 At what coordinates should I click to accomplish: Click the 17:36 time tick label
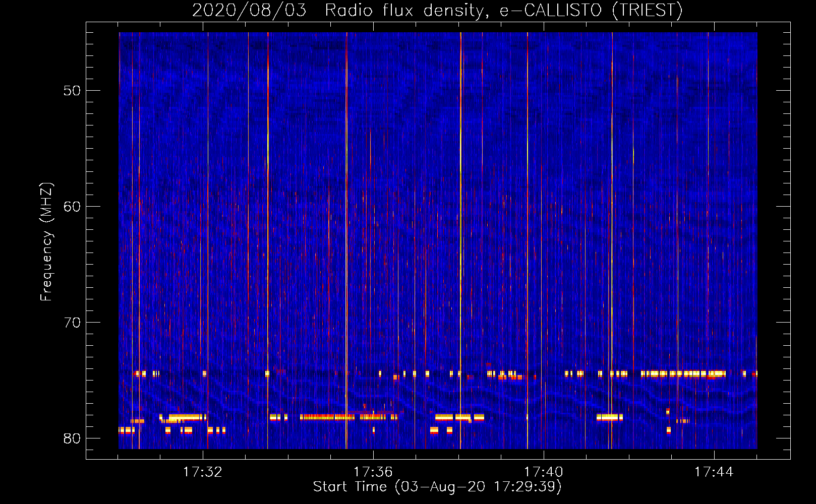pyautogui.click(x=373, y=472)
